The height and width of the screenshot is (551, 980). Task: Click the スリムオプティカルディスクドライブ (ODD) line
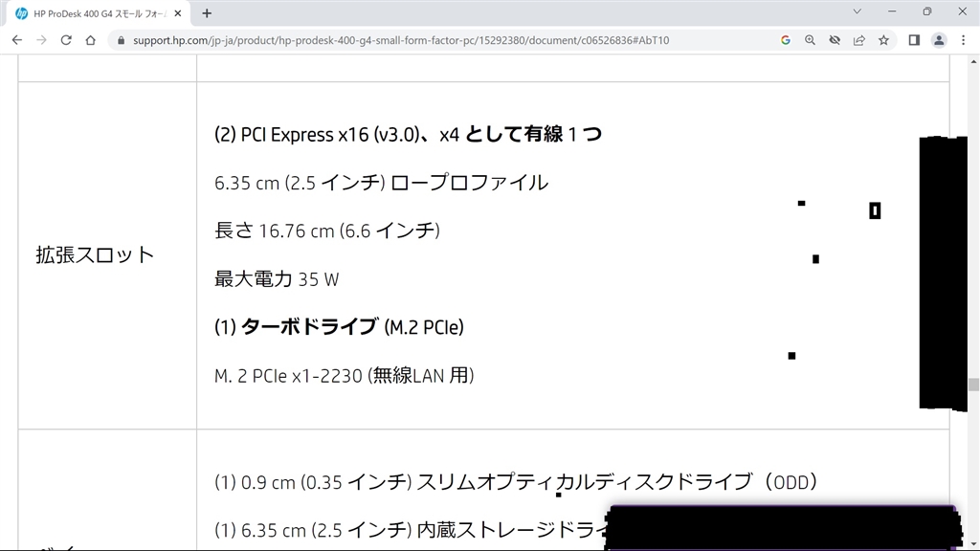(x=516, y=482)
